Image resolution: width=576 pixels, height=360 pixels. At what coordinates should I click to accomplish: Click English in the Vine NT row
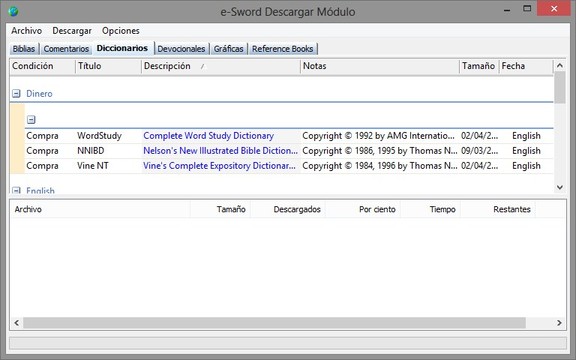(x=526, y=166)
